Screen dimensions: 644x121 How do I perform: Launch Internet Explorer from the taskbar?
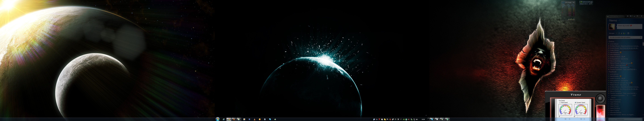[224, 119]
